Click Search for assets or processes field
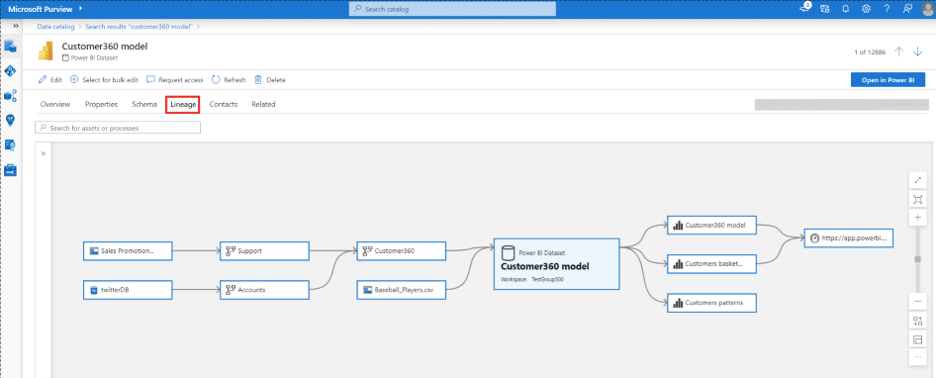This screenshot has height=378, width=936. (118, 128)
